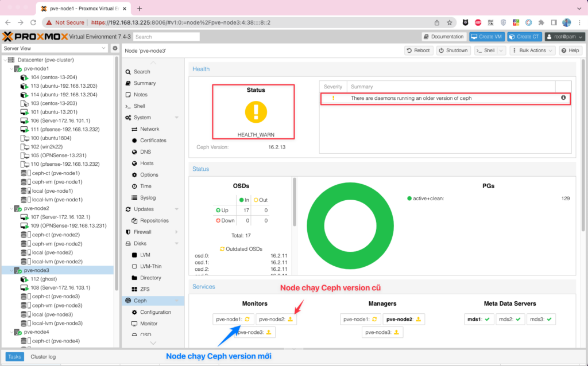
Task: Click the Proxmox search field
Action: coord(167,37)
